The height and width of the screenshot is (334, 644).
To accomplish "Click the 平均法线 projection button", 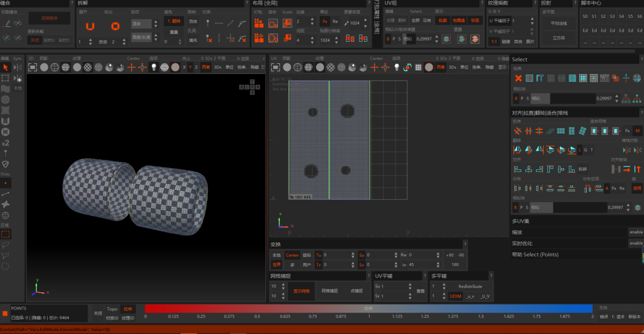I will 559,23.
